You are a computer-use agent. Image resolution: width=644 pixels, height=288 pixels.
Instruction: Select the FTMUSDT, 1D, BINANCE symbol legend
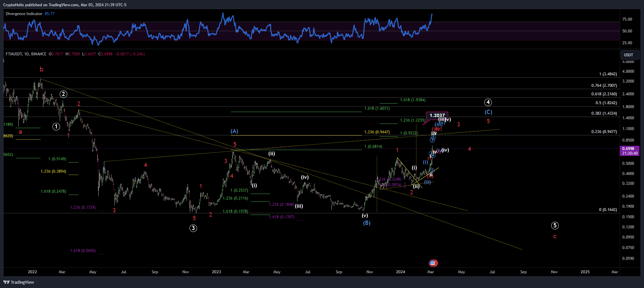[26, 54]
